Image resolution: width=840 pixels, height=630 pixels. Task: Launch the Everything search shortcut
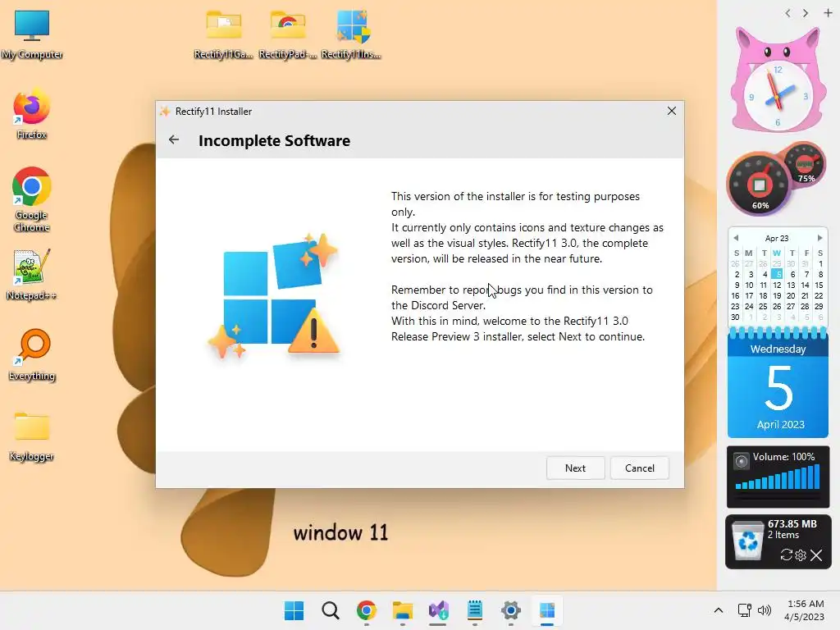pos(32,354)
